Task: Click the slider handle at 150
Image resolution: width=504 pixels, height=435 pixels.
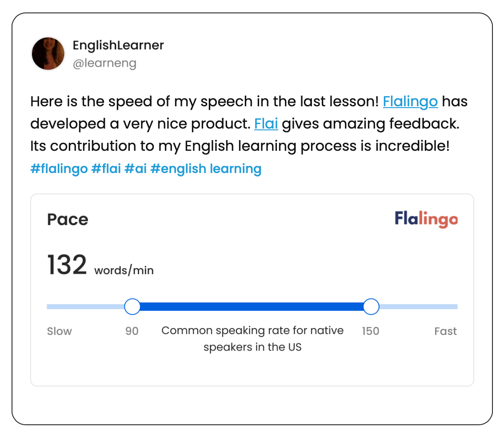Action: 371,306
